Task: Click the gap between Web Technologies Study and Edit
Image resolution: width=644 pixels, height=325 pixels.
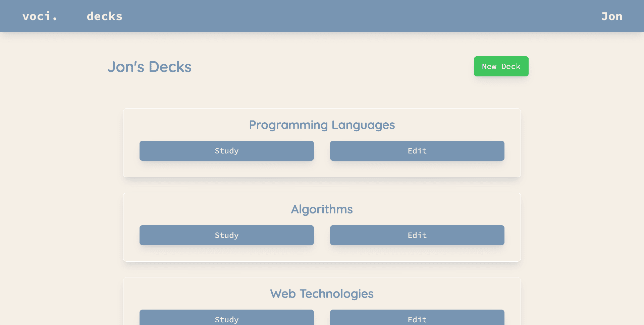Action: pyautogui.click(x=322, y=318)
